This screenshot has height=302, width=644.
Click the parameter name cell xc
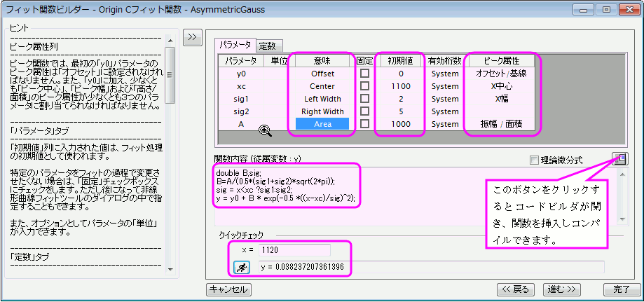[241, 86]
